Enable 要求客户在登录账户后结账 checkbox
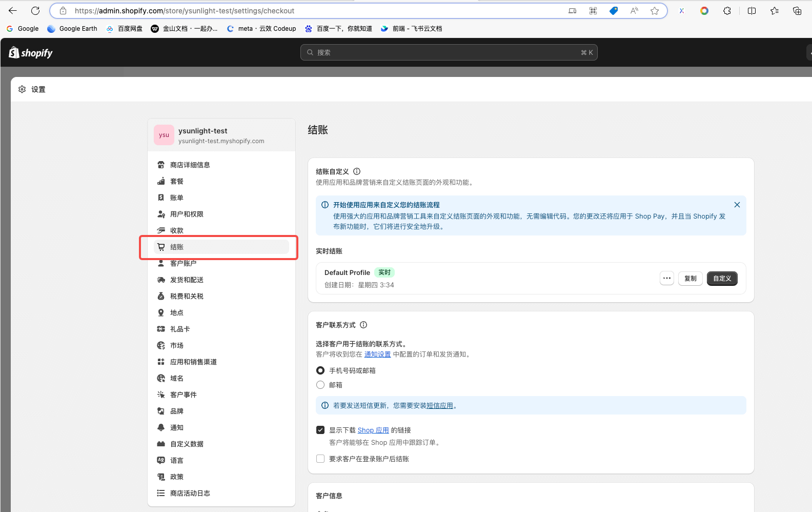Image resolution: width=812 pixels, height=512 pixels. click(x=320, y=459)
